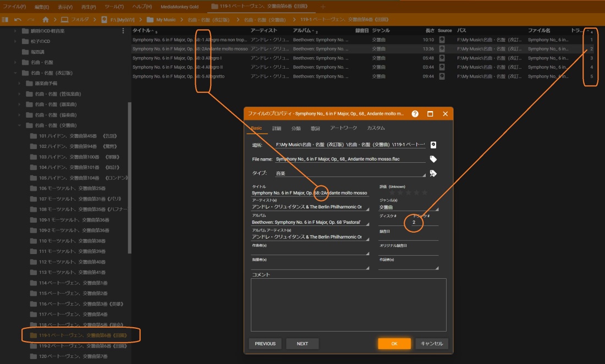Click the folder icon of 松子のCD
Image resolution: width=605 pixels, height=364 pixels.
point(25,41)
